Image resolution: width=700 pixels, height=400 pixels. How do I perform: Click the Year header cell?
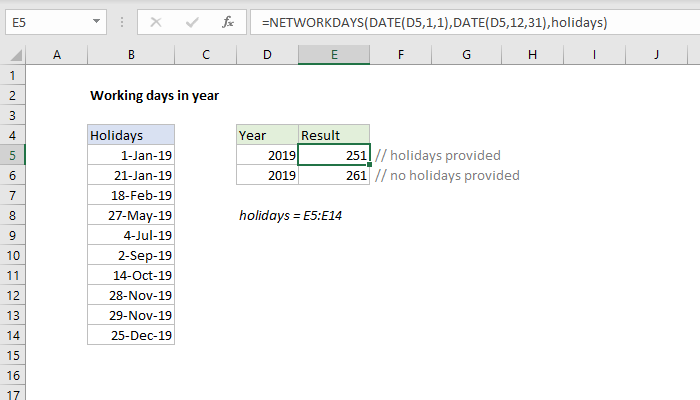(267, 135)
